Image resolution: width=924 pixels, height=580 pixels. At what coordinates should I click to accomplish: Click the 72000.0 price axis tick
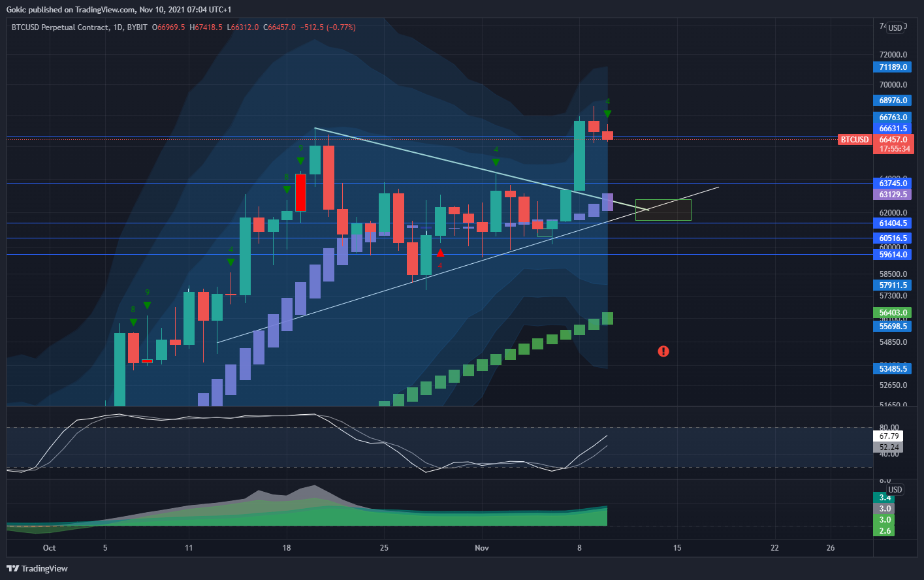click(893, 55)
